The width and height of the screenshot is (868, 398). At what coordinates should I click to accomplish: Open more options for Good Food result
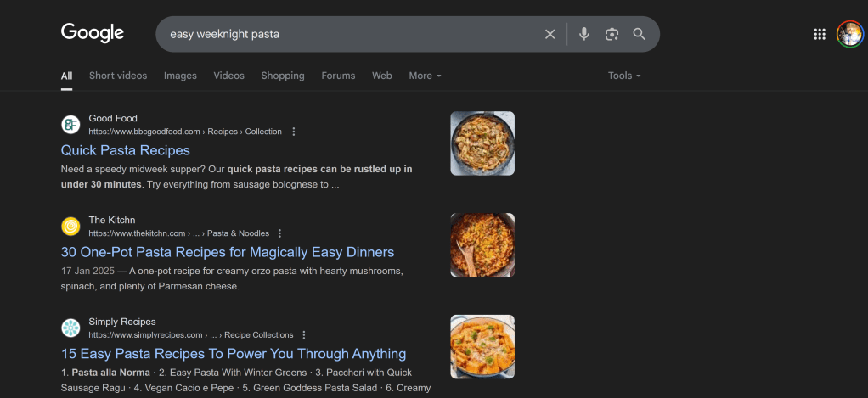[x=294, y=132]
